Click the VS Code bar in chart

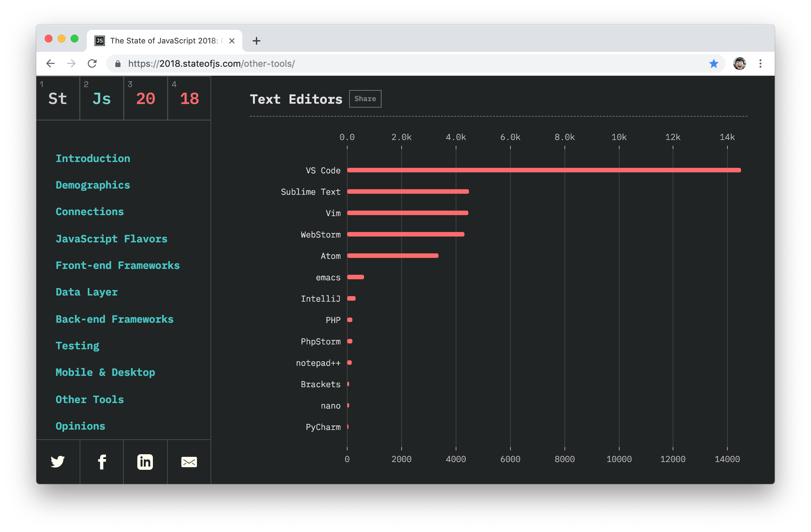543,170
